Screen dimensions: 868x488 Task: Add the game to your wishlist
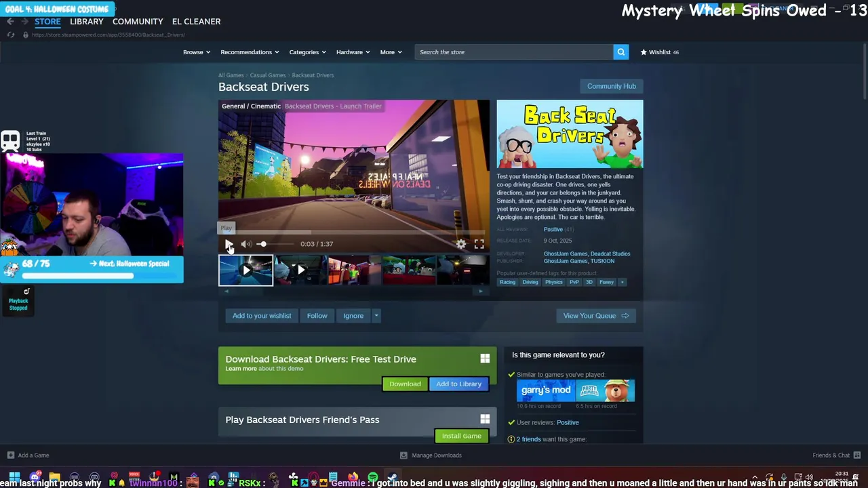tap(262, 316)
